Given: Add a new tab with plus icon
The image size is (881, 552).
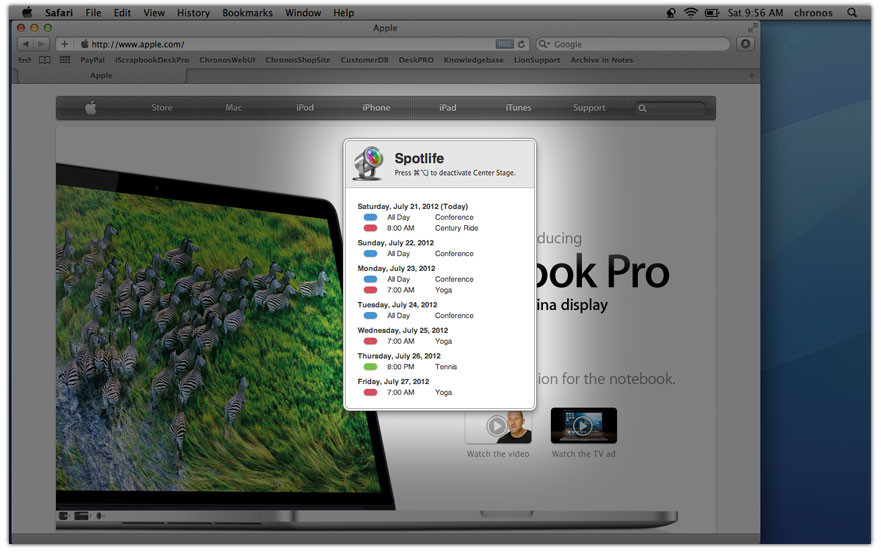Looking at the screenshot, I should coord(751,75).
